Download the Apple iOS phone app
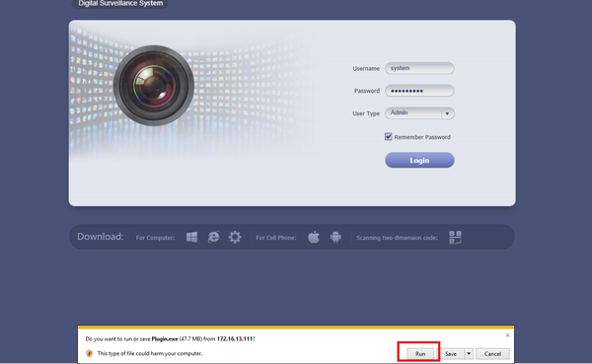Image resolution: width=592 pixels, height=364 pixels. click(x=314, y=237)
